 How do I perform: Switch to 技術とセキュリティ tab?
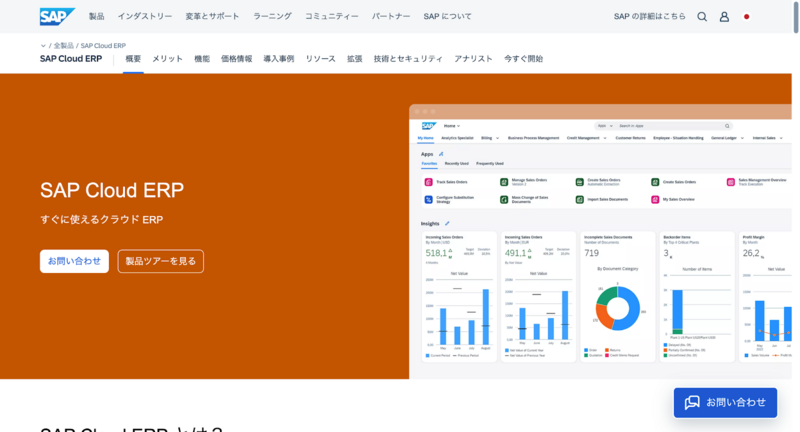tap(408, 59)
